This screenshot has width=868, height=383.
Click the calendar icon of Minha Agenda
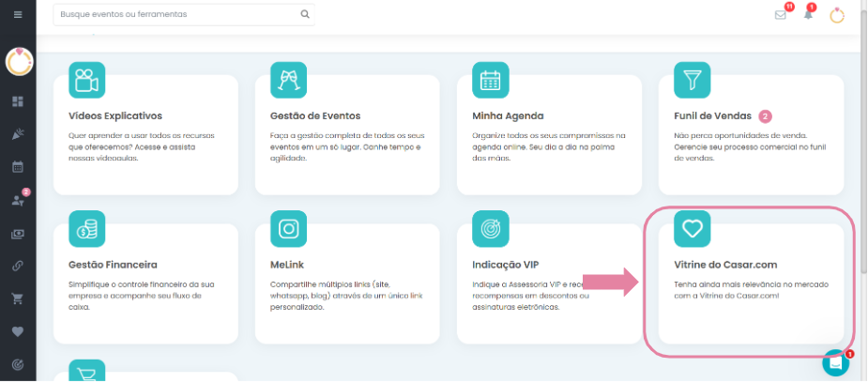coord(491,80)
